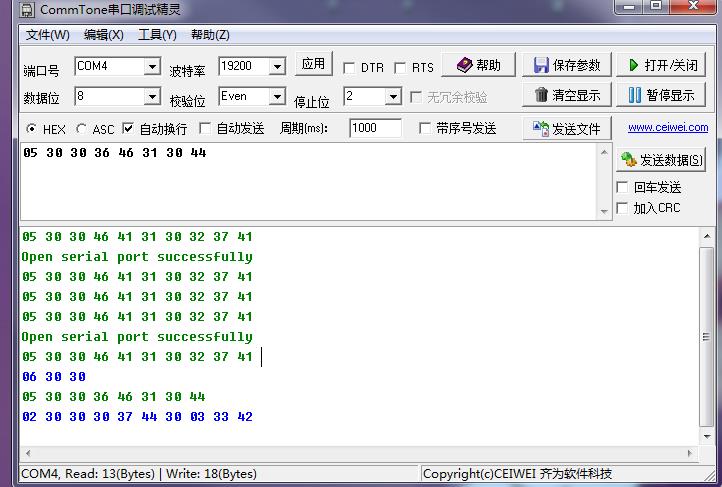Clear display with 清空显示 trash icon
The image size is (722, 487).
566,96
